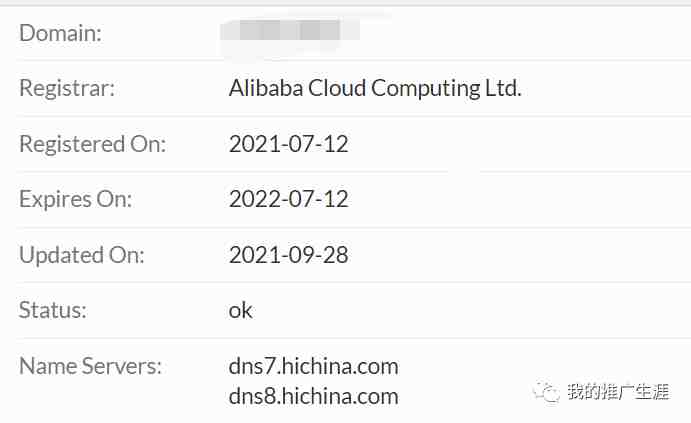Click the Registered On date 2021-07-12
This screenshot has height=423, width=691.
pos(289,144)
